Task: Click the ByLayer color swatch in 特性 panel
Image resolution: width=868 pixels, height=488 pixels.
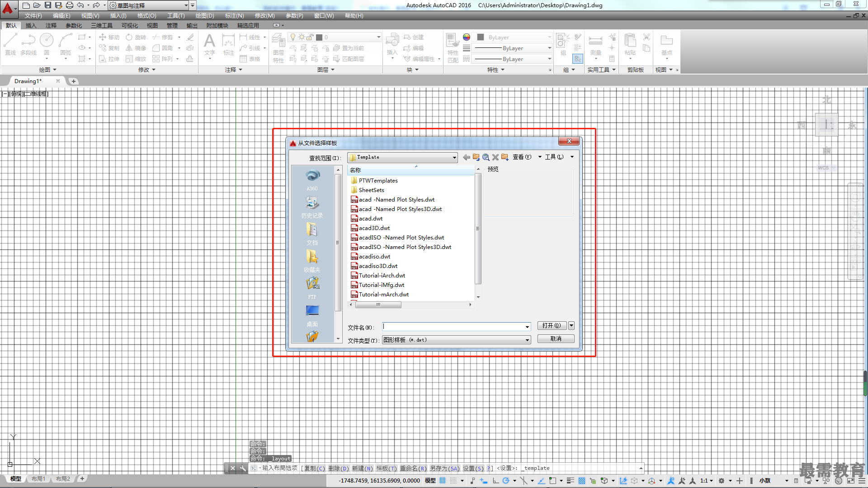Action: click(x=481, y=37)
